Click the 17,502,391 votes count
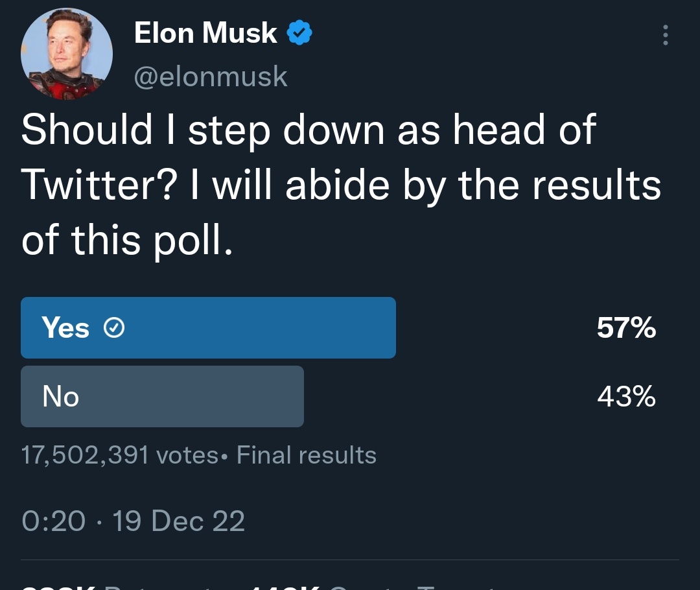 pyautogui.click(x=120, y=455)
